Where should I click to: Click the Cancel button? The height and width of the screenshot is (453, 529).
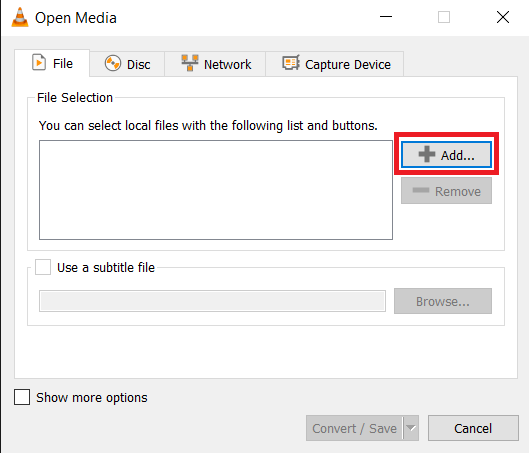coord(473,428)
